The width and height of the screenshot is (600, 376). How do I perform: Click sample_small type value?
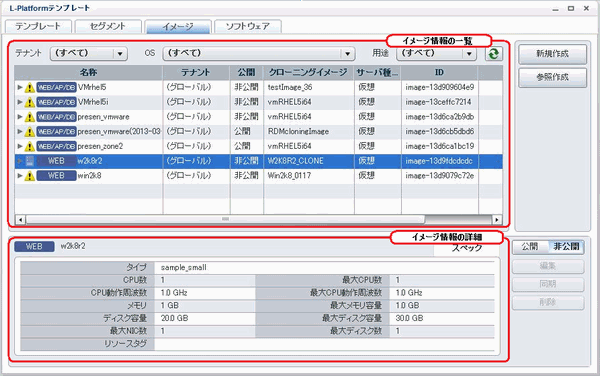click(184, 268)
